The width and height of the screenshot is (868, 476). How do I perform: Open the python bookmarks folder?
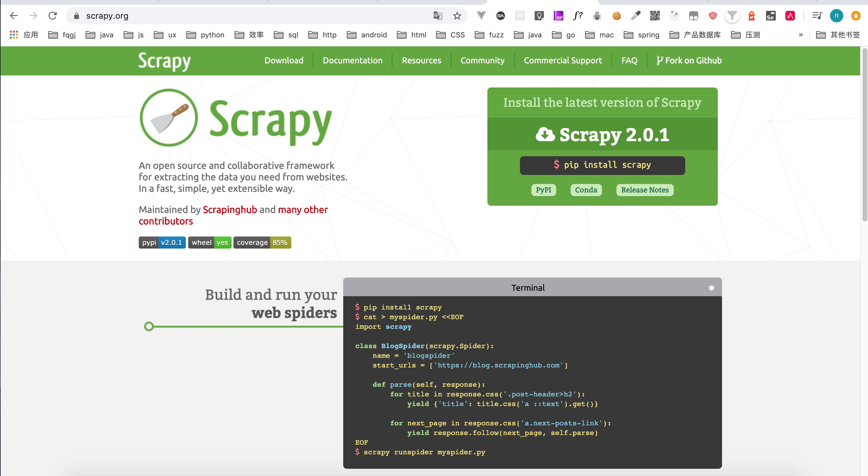pyautogui.click(x=206, y=35)
